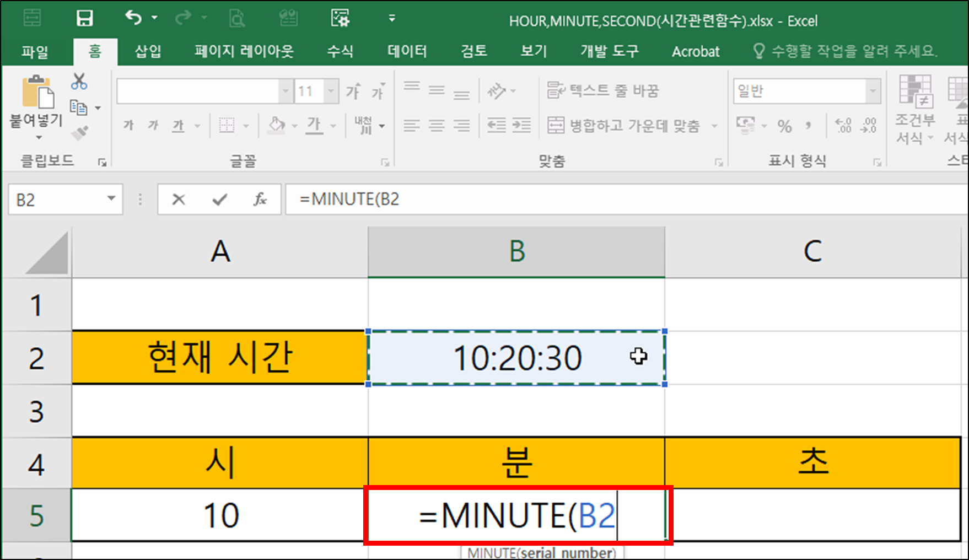Select the Format Painter brush icon
969x560 pixels.
click(80, 133)
